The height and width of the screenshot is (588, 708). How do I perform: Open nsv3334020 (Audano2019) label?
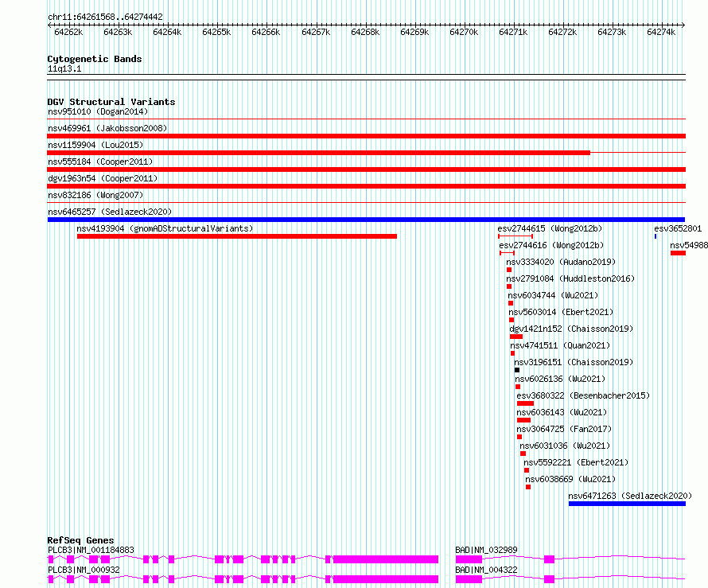click(x=561, y=262)
